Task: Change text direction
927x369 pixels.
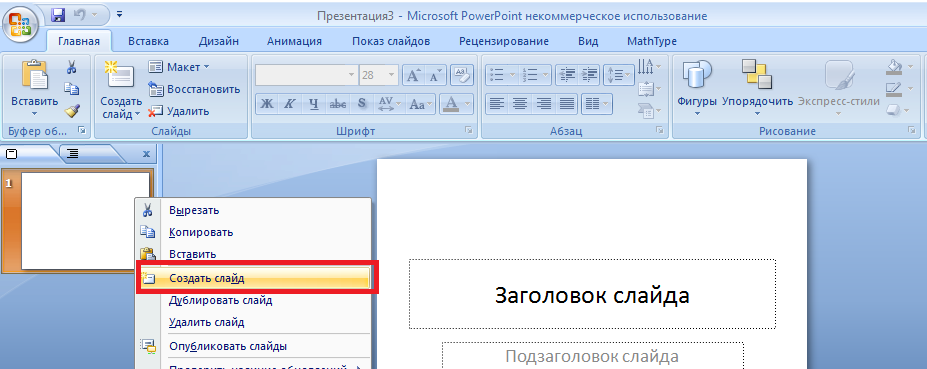Action: [649, 66]
